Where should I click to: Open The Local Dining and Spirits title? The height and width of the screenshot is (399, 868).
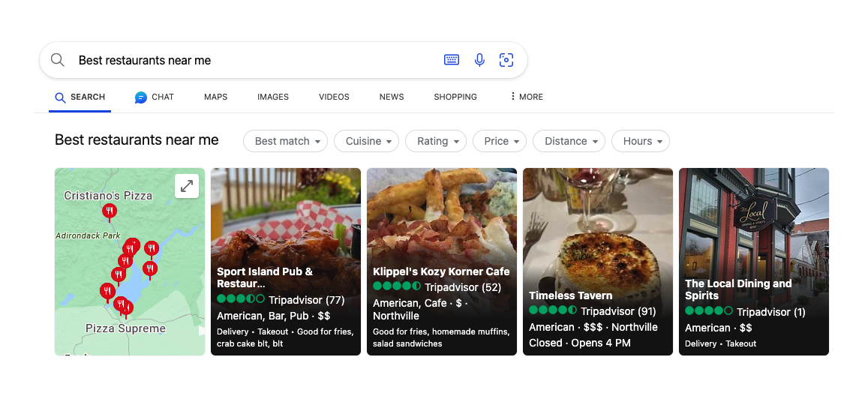[x=738, y=289]
